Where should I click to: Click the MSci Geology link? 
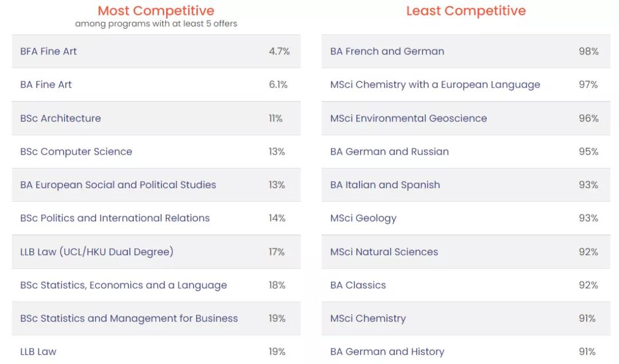tap(363, 218)
